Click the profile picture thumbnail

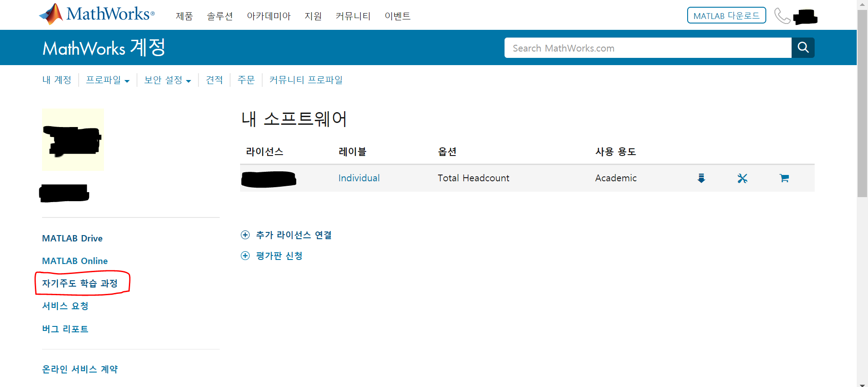[x=73, y=140]
